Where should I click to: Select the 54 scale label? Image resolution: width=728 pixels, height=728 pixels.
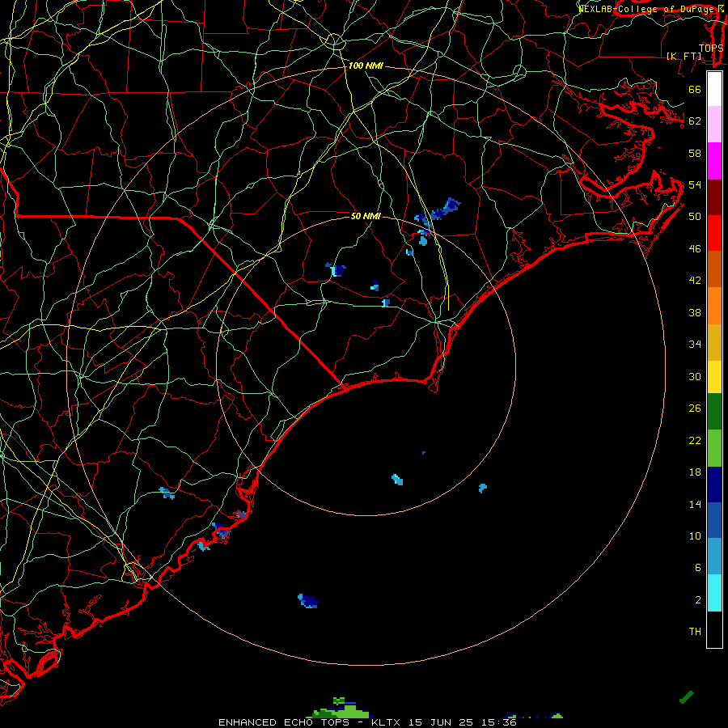pyautogui.click(x=695, y=184)
